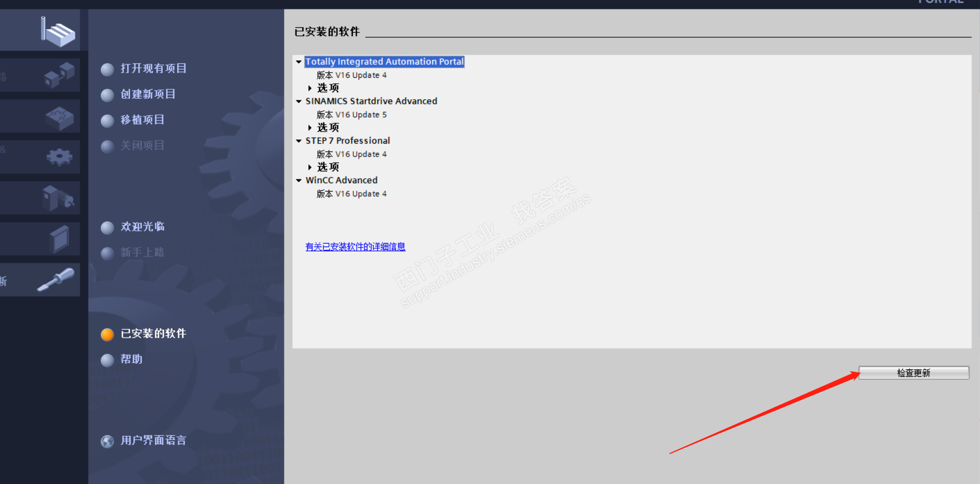Open the 新手上路 first steps entry
980x484 pixels.
(142, 253)
